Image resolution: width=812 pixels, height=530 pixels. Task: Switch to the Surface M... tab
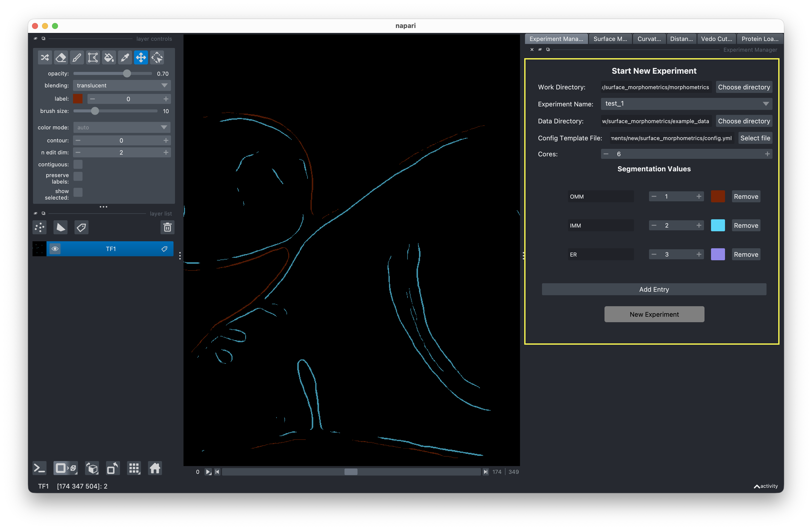tap(610, 39)
